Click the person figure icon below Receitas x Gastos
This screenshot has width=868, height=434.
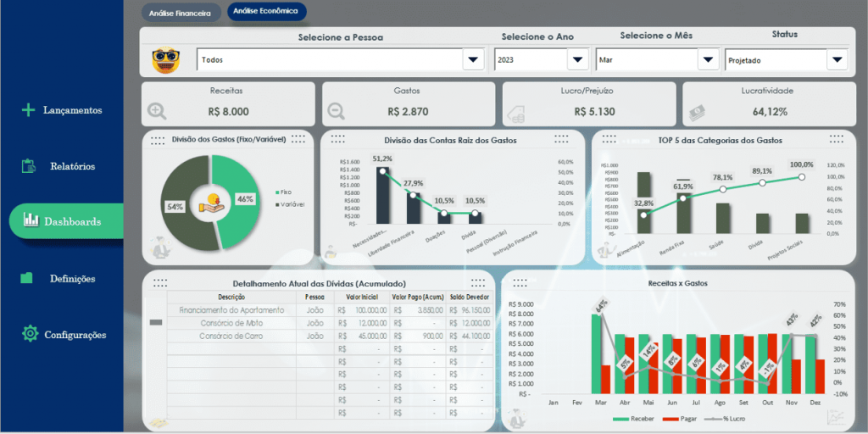pyautogui.click(x=516, y=419)
